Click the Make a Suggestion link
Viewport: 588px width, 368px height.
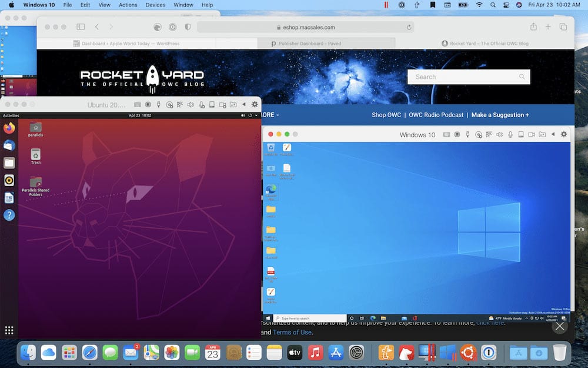click(500, 115)
